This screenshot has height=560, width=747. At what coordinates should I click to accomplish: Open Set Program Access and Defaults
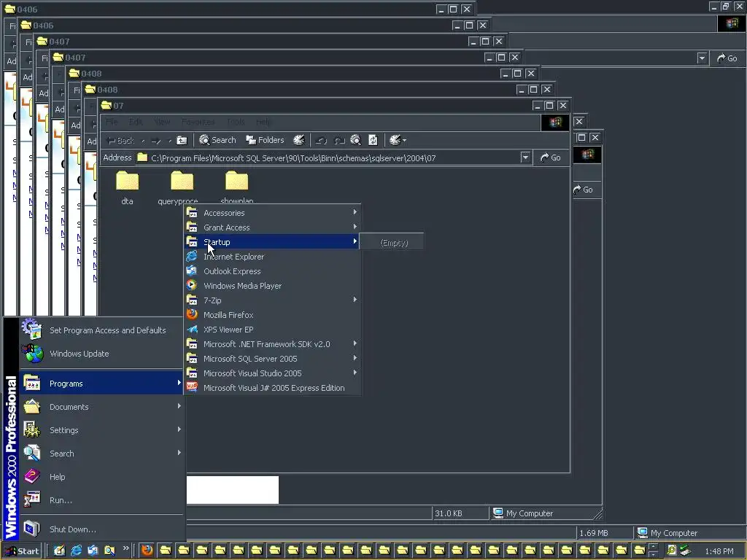[x=101, y=330]
